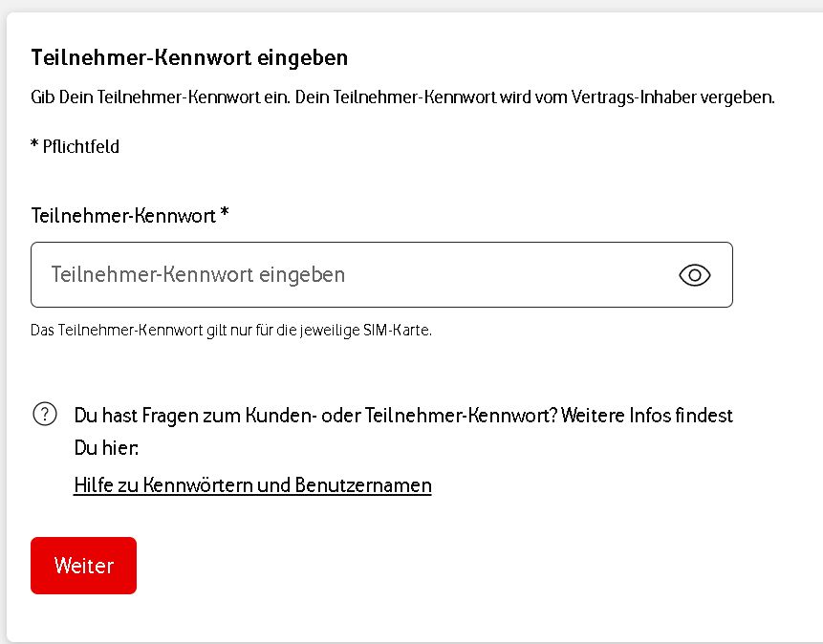This screenshot has width=823, height=644.
Task: Click the asterisk beside the Teilnehmer-Kennwort label
Action: click(225, 214)
